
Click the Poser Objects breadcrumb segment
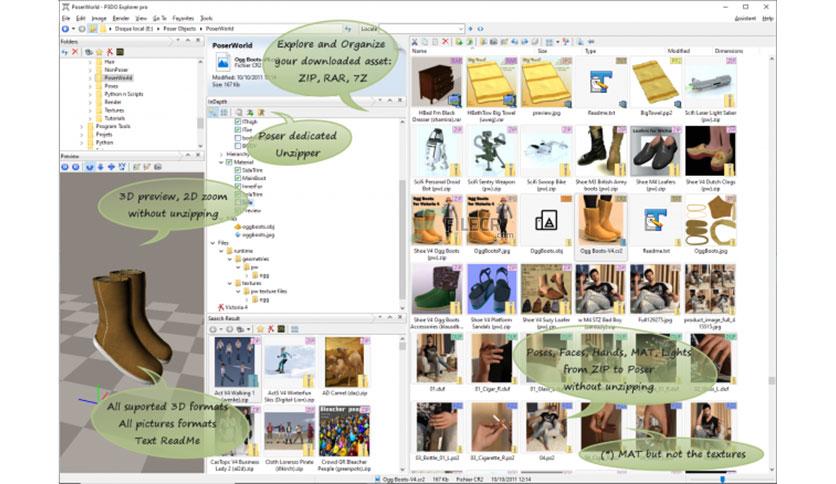click(179, 28)
